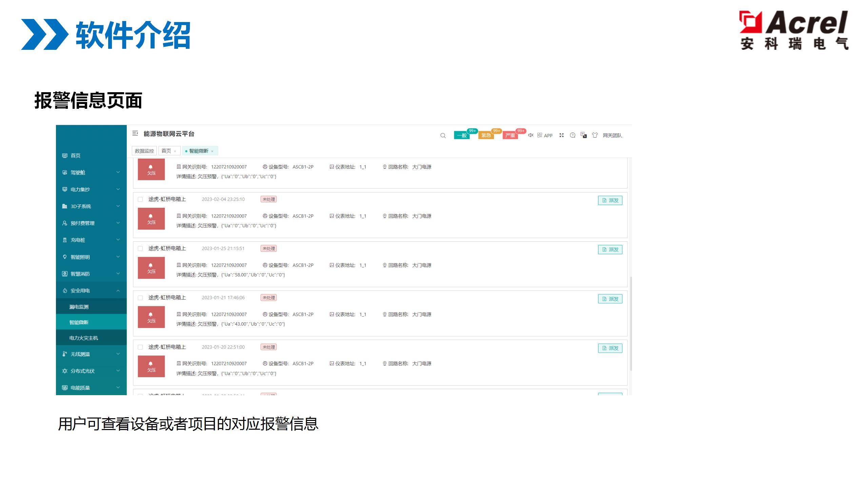Open the APP QR code icon

point(540,135)
